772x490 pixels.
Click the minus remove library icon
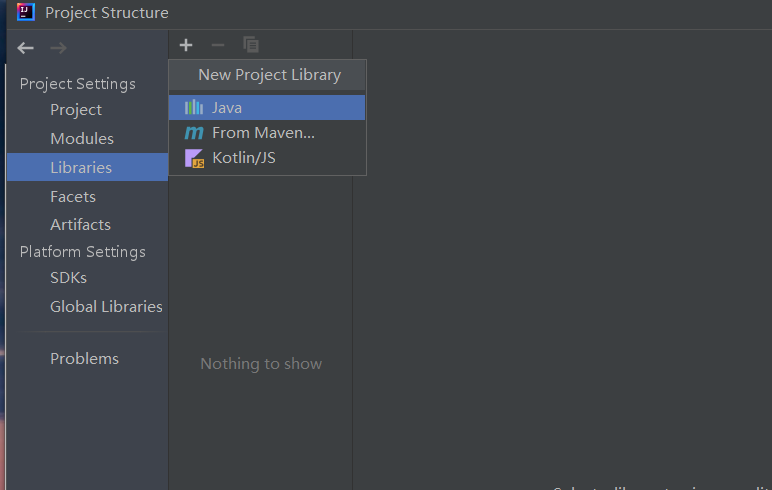(x=218, y=45)
